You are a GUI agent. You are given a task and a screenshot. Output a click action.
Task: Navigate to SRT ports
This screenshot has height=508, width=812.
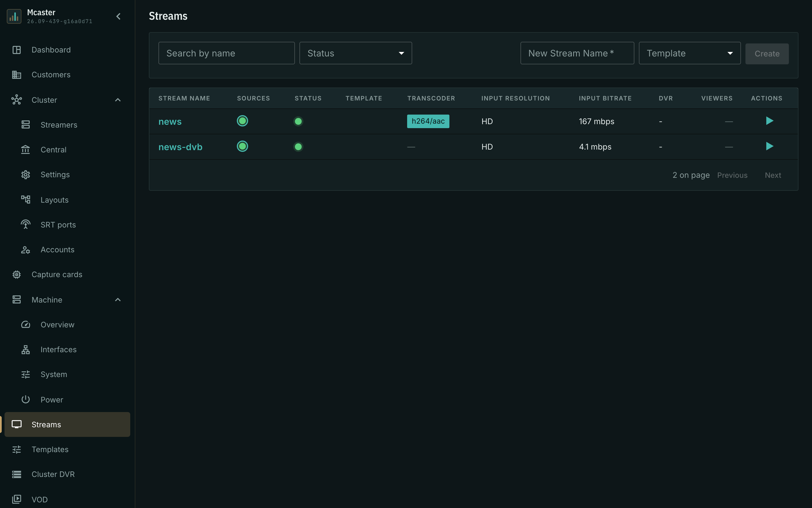[67, 224]
